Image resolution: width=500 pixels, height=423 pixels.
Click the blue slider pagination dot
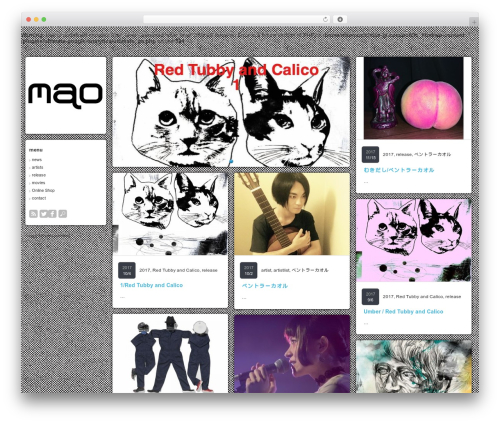tap(231, 161)
